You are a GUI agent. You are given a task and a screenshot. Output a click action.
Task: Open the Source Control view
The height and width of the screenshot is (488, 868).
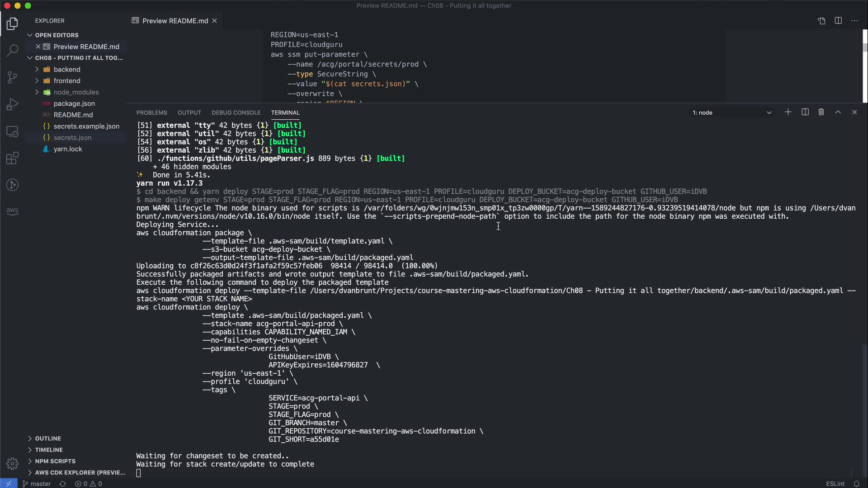click(x=12, y=77)
